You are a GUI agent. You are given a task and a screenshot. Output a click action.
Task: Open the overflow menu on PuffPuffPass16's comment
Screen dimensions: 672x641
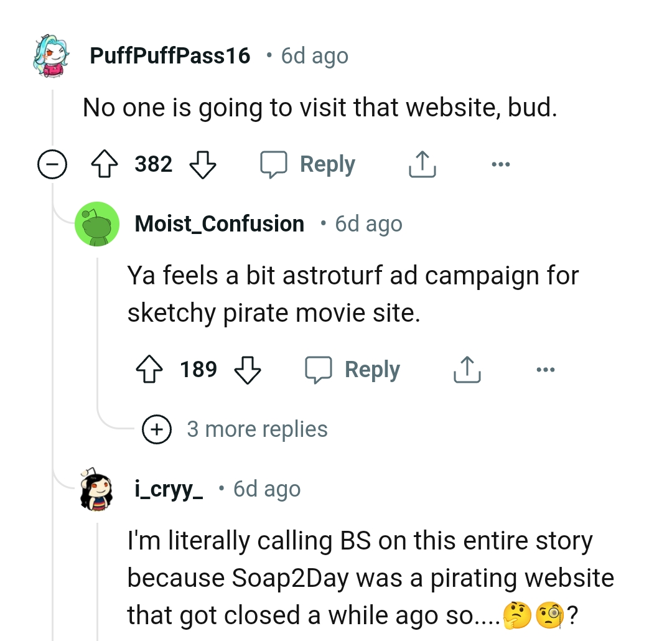coord(501,164)
